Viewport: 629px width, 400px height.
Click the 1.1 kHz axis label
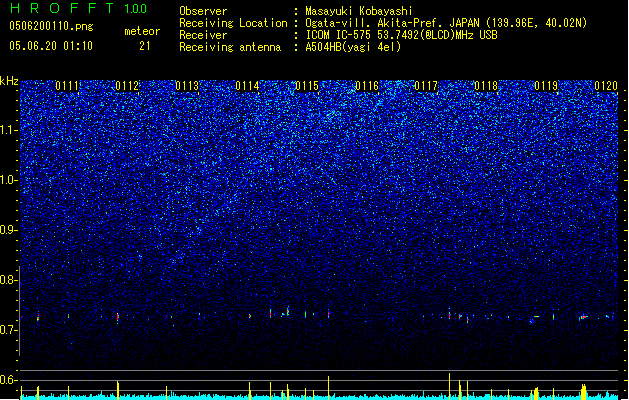(9, 130)
